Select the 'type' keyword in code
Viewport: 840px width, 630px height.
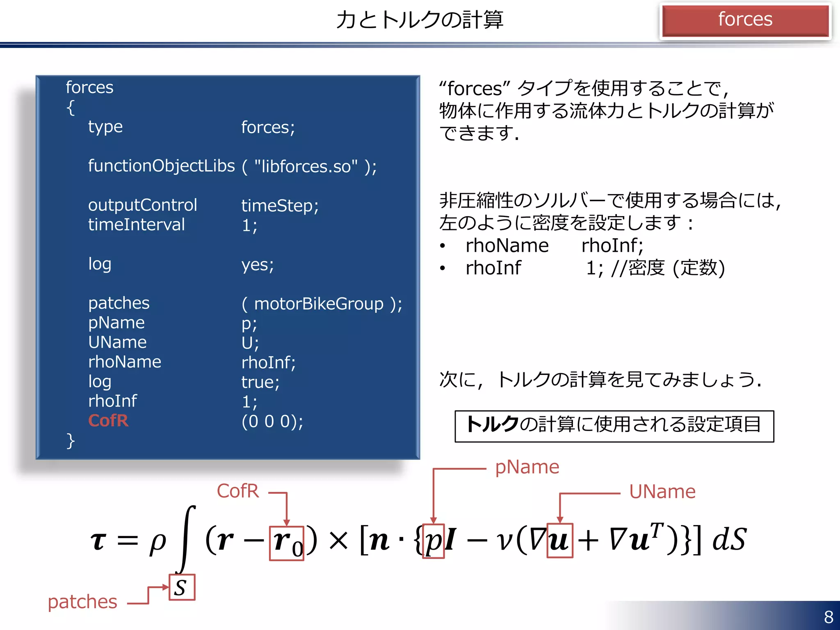pos(105,127)
